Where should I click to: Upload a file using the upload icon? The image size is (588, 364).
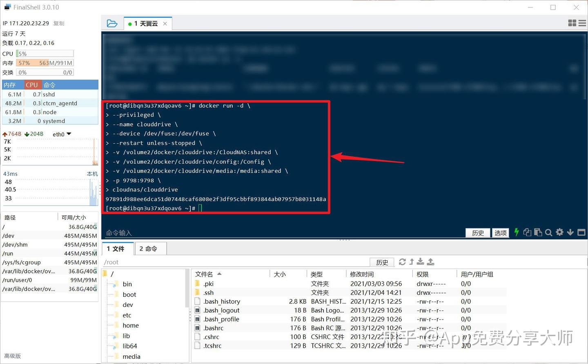[x=430, y=262]
